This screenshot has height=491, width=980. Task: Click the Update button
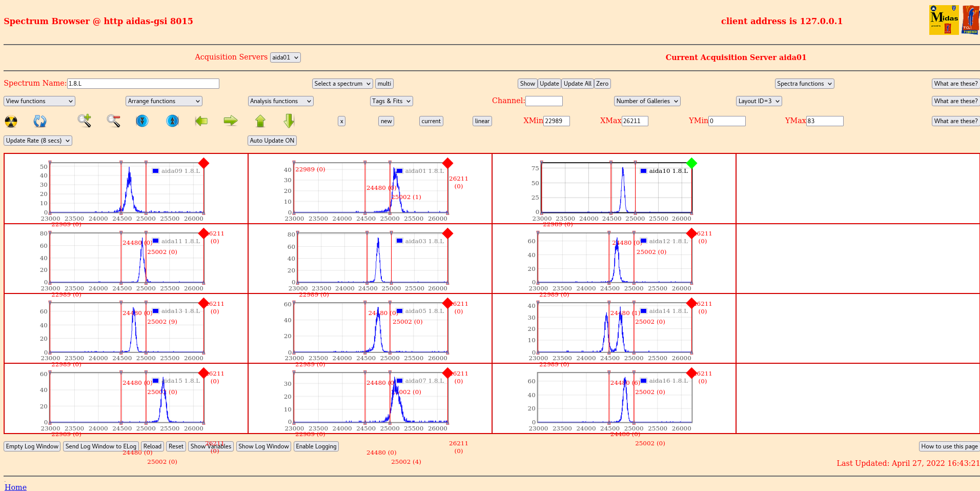tap(549, 84)
